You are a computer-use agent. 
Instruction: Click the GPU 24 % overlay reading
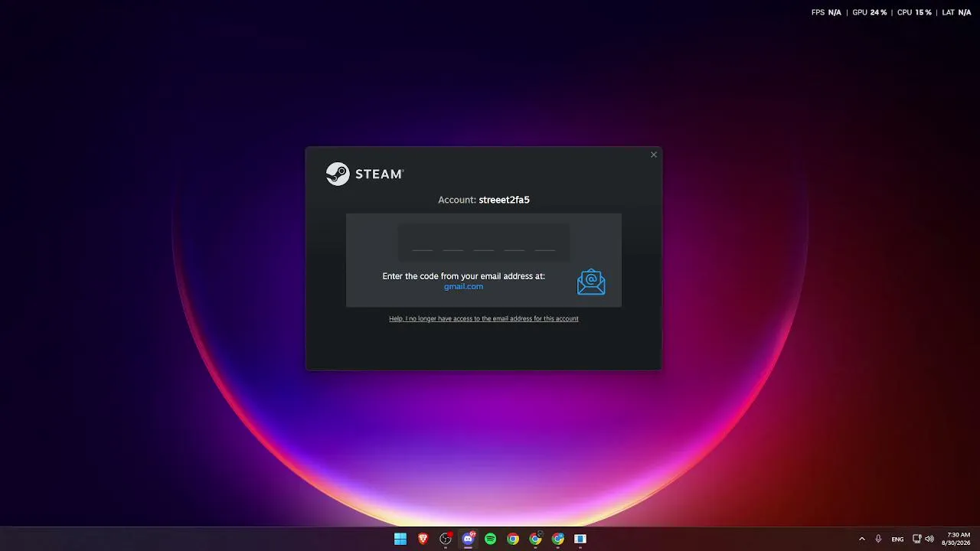point(870,12)
